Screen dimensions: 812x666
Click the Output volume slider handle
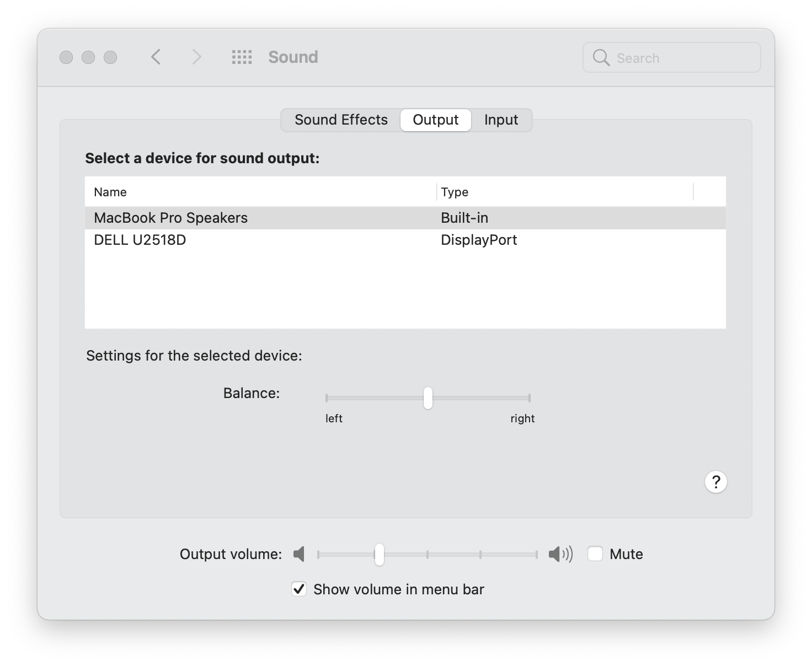pyautogui.click(x=379, y=554)
